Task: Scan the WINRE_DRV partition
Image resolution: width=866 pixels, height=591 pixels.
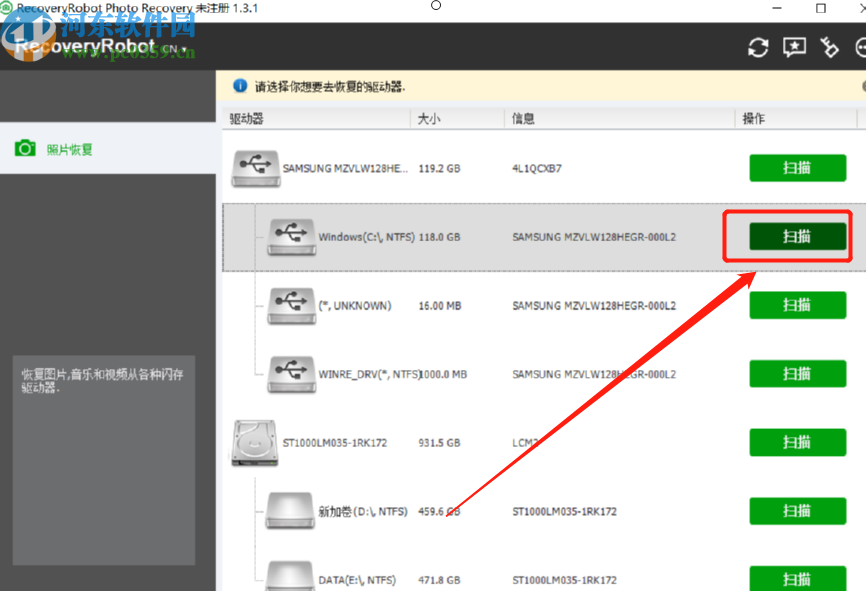Action: click(798, 373)
